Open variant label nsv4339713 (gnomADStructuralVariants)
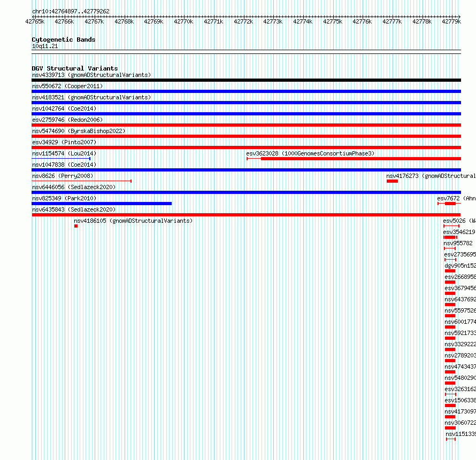This screenshot has width=476, height=460. (91, 75)
